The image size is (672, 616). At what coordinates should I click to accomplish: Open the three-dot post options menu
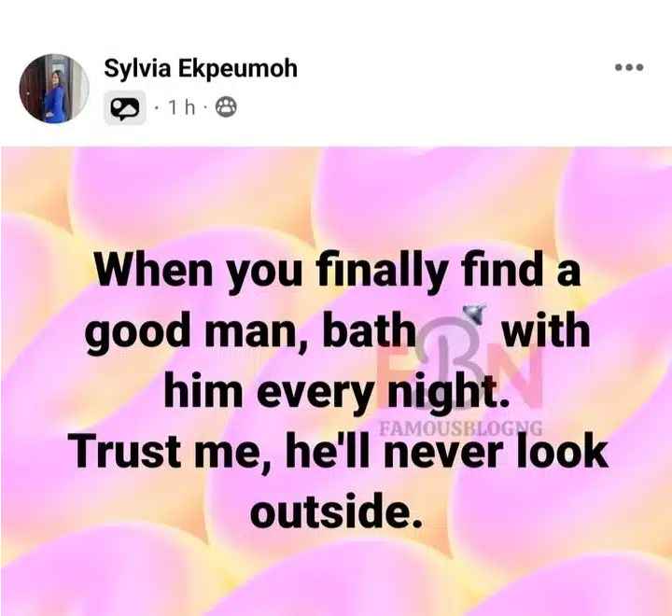[x=629, y=67]
